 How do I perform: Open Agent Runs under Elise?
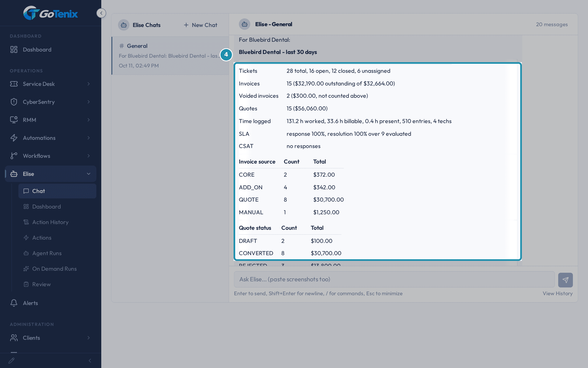click(57, 253)
